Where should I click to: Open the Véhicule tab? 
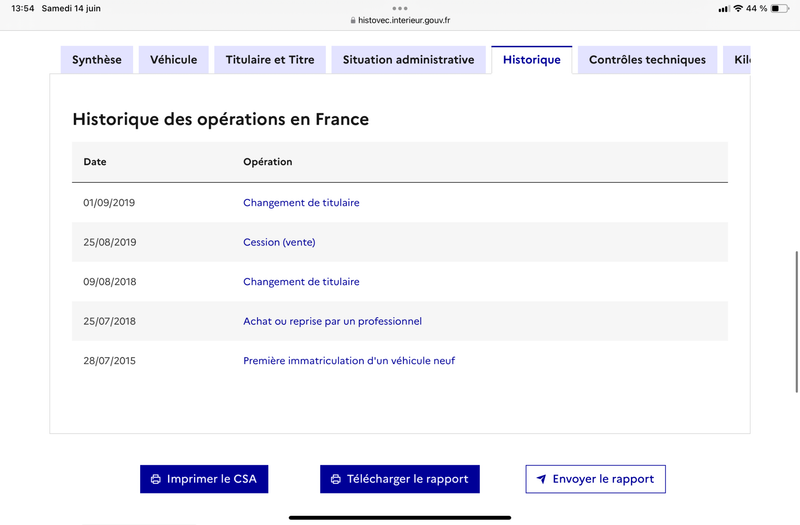click(x=173, y=60)
